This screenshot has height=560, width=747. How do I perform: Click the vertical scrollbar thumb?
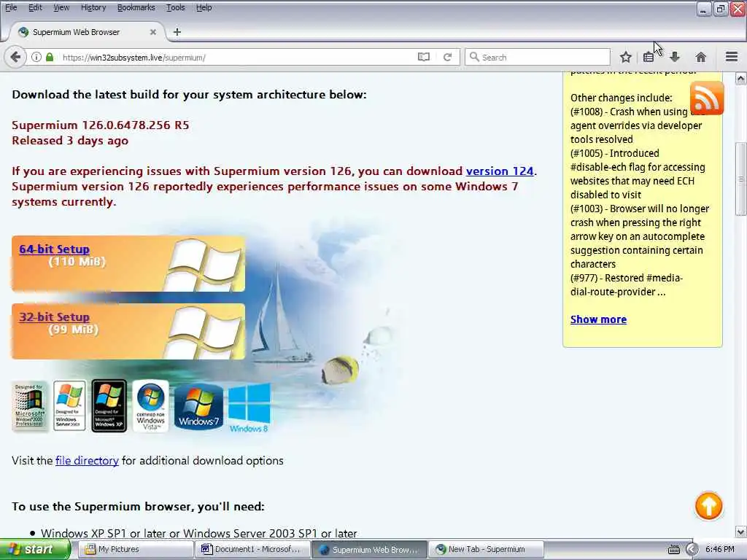(741, 179)
